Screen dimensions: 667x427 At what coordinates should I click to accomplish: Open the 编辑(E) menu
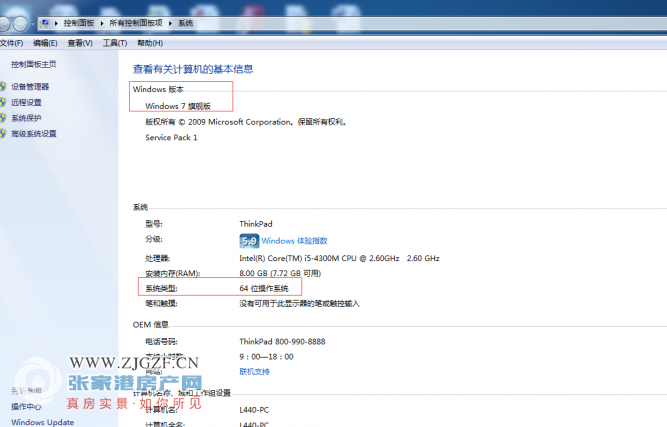point(45,43)
